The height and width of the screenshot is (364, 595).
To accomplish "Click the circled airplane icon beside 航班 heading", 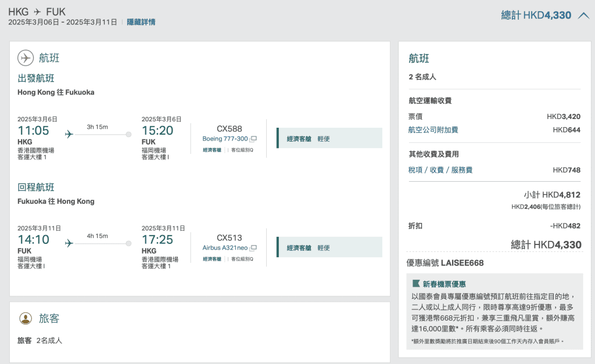I will click(26, 58).
